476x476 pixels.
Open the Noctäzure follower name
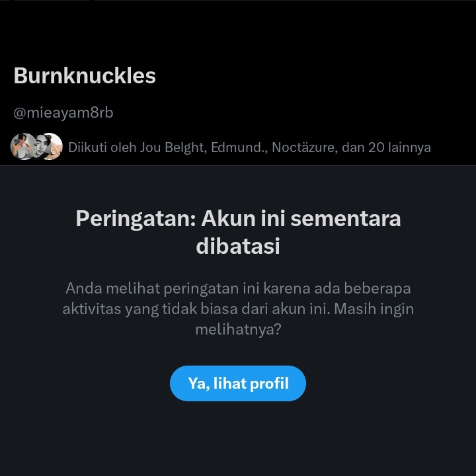305,147
